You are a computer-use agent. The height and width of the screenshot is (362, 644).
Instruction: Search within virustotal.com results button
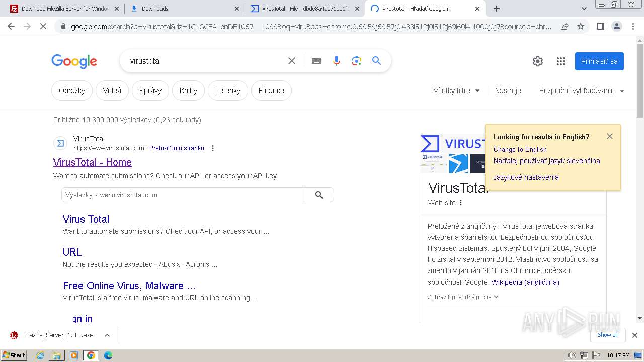(319, 195)
